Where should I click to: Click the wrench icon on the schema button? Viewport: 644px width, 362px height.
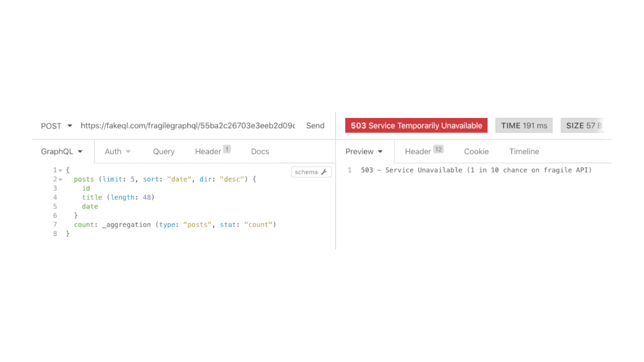[325, 172]
